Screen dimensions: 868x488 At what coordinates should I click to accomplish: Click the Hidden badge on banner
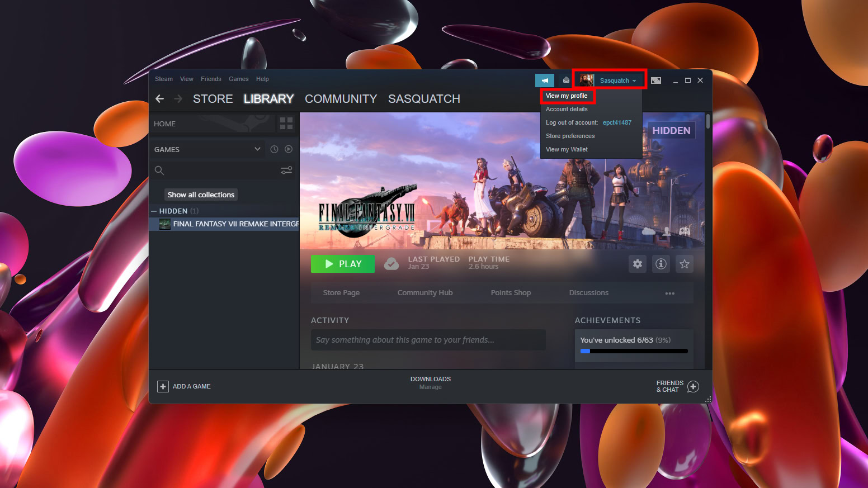coord(672,131)
